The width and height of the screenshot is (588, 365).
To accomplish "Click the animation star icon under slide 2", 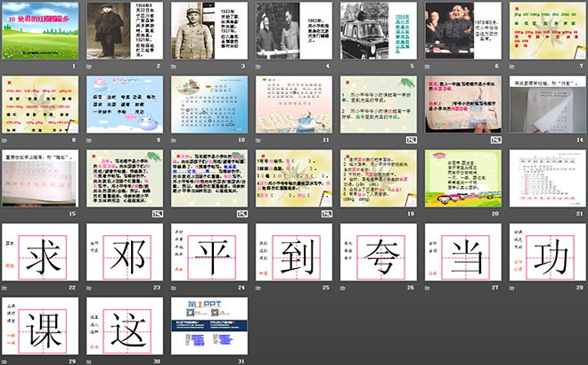I will pyautogui.click(x=89, y=67).
